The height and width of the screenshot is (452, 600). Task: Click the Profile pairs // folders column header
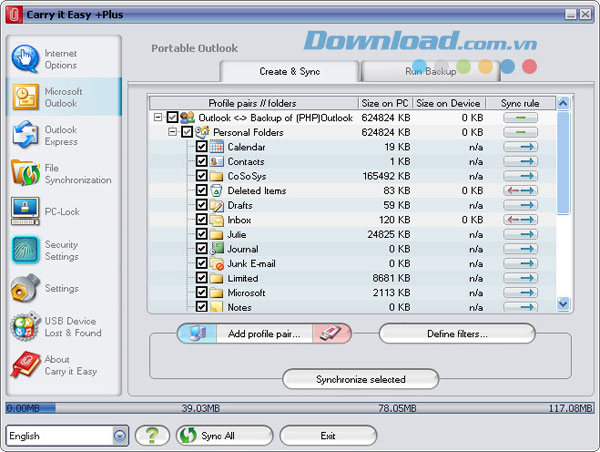click(254, 103)
